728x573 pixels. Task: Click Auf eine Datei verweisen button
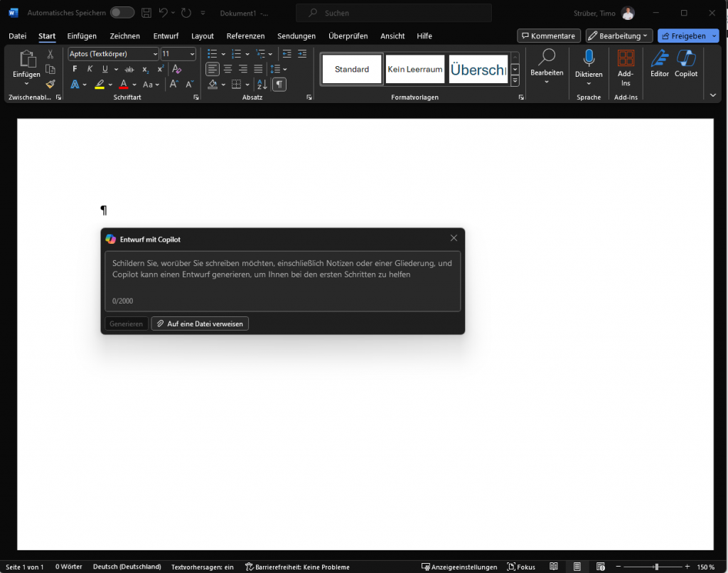click(x=200, y=324)
